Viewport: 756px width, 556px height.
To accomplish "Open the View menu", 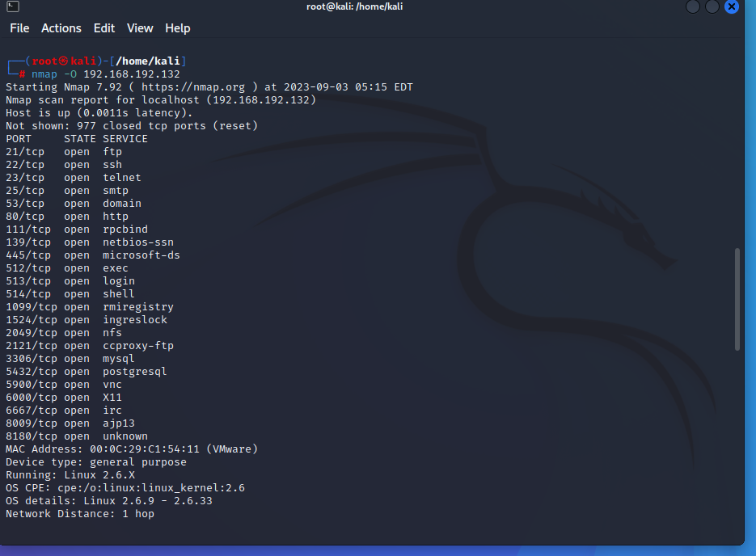I will [140, 28].
